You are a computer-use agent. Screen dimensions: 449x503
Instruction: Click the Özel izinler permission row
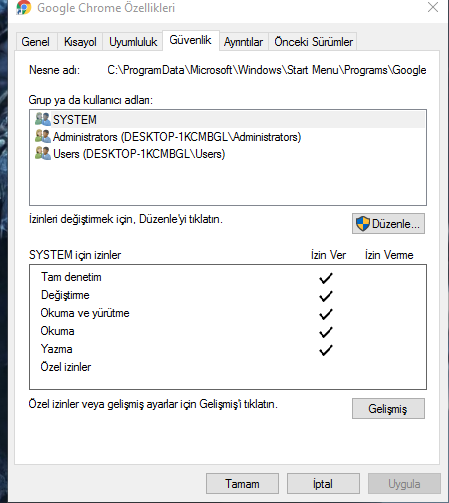(228, 367)
